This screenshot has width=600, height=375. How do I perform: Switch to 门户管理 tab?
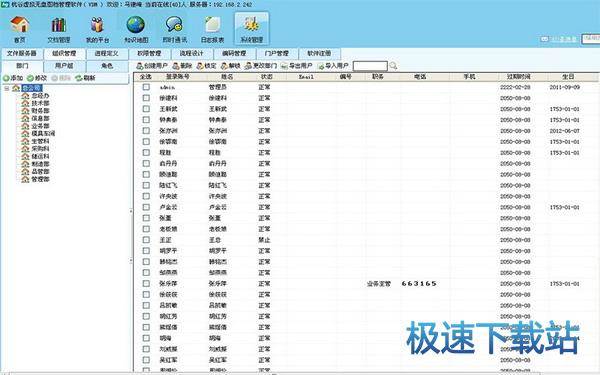click(277, 54)
